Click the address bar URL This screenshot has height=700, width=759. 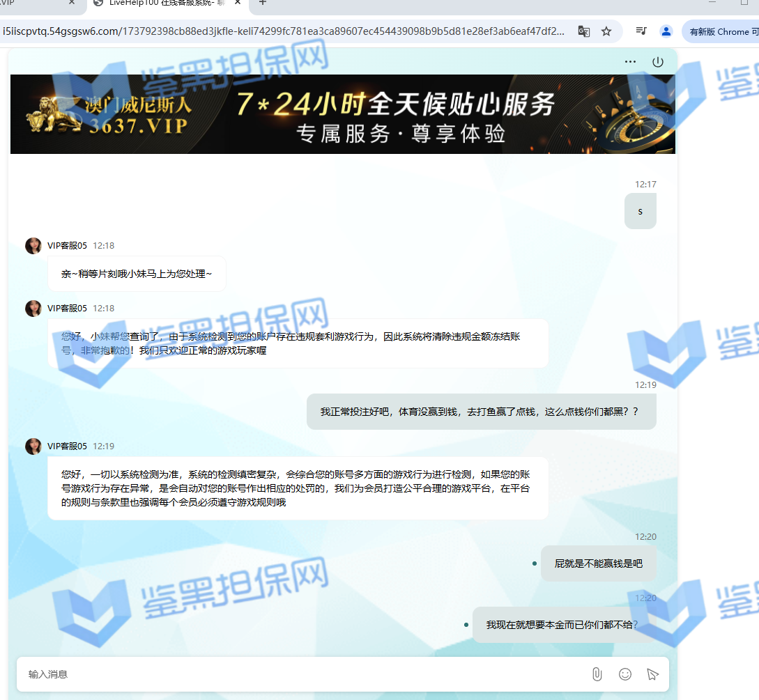286,31
